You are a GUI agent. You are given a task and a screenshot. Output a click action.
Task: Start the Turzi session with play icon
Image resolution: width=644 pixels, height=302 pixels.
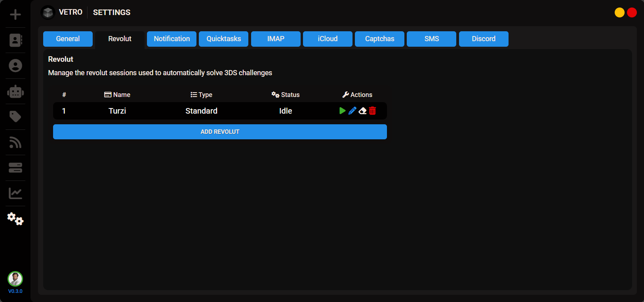point(342,111)
